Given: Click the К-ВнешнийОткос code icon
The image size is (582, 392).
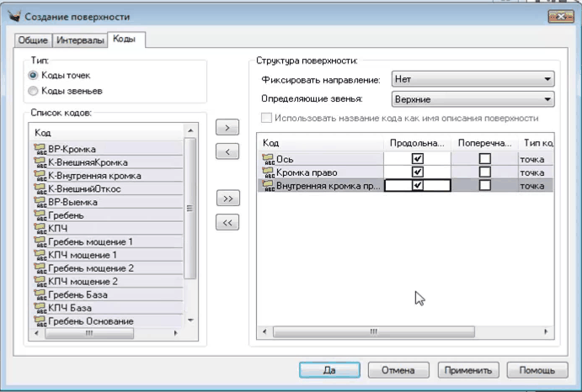Looking at the screenshot, I should pos(40,188).
